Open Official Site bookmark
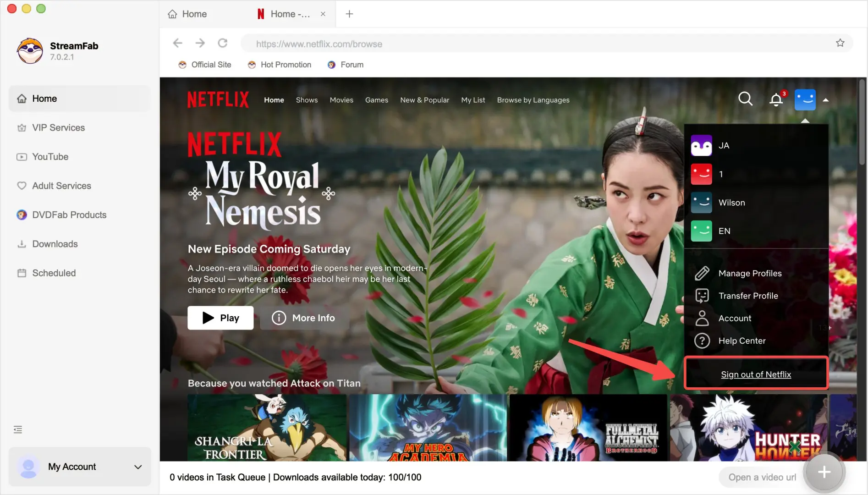This screenshot has width=868, height=495. coord(205,65)
